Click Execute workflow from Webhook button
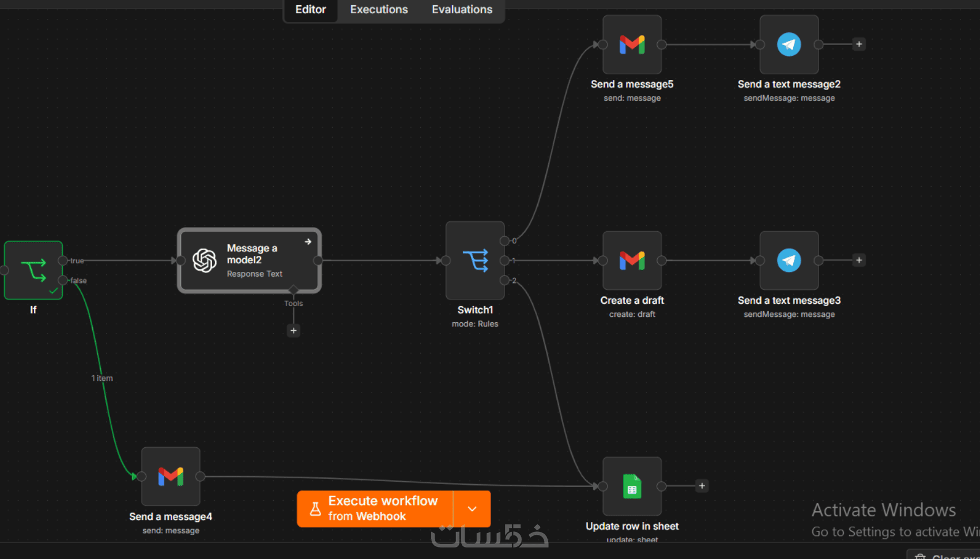 point(375,509)
